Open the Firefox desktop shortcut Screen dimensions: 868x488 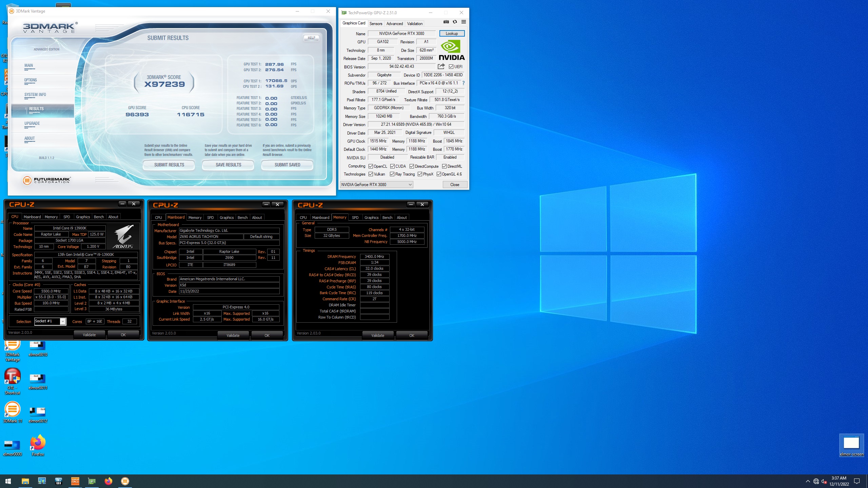click(x=38, y=445)
